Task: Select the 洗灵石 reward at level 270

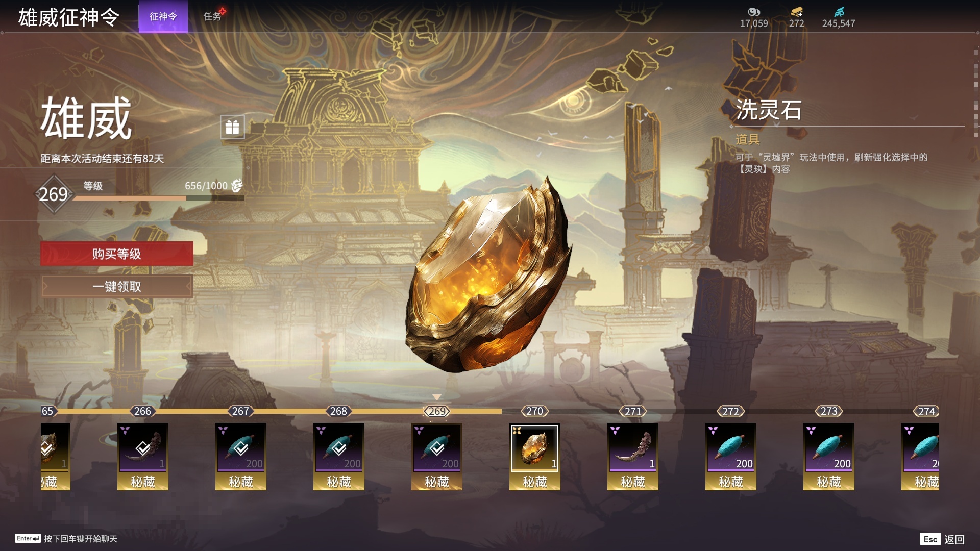Action: [534, 447]
